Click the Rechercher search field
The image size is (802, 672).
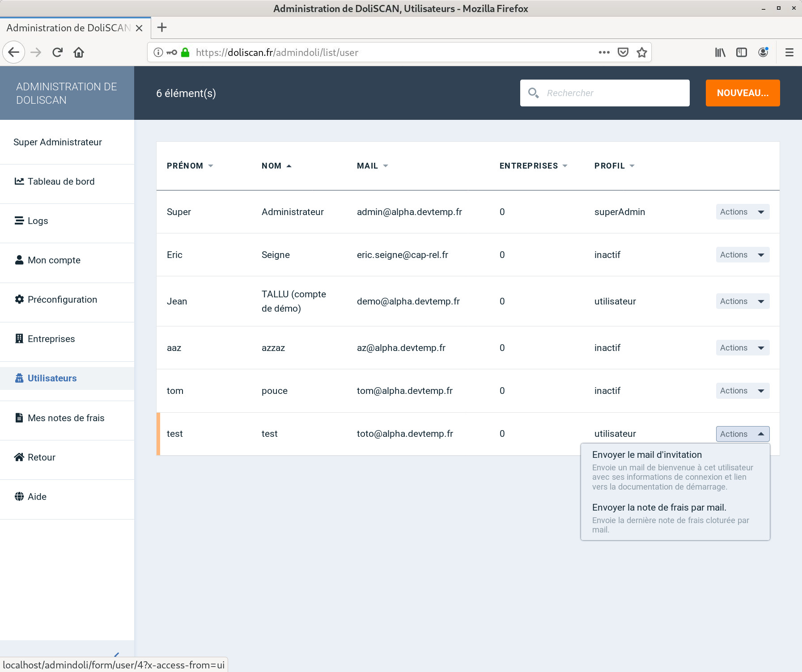point(614,93)
